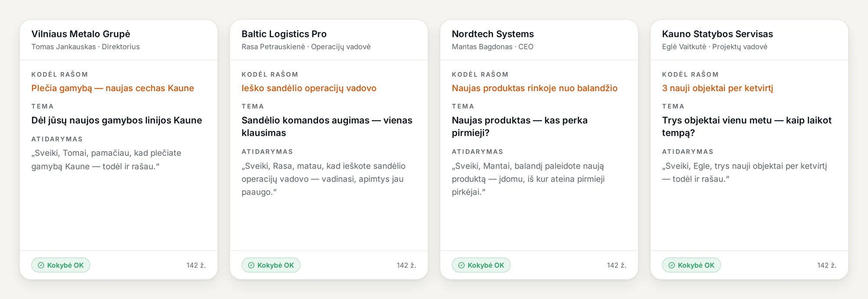
Task: Click ATIDARYMAS label on Kauno Statybos Servisas card
Action: click(688, 152)
